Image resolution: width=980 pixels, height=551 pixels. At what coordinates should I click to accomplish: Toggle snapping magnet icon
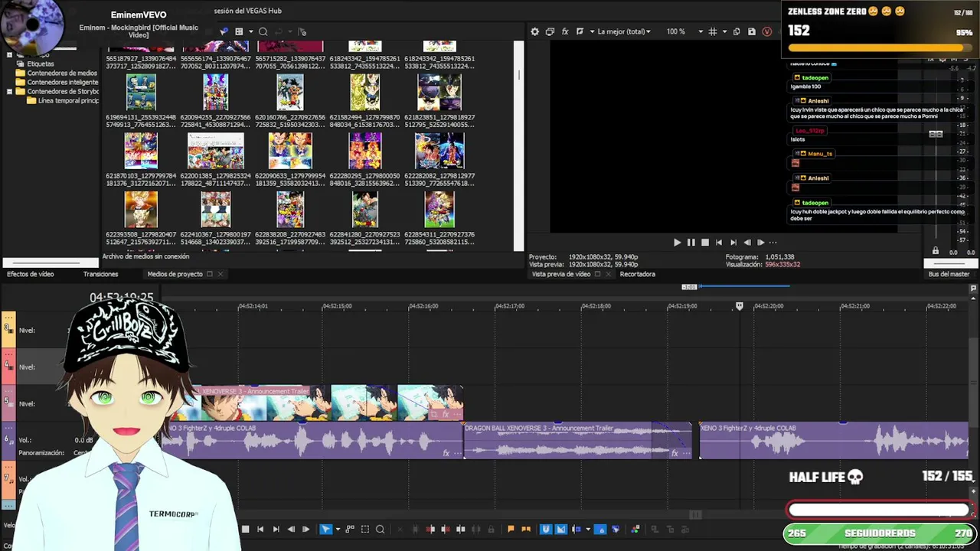pyautogui.click(x=546, y=529)
